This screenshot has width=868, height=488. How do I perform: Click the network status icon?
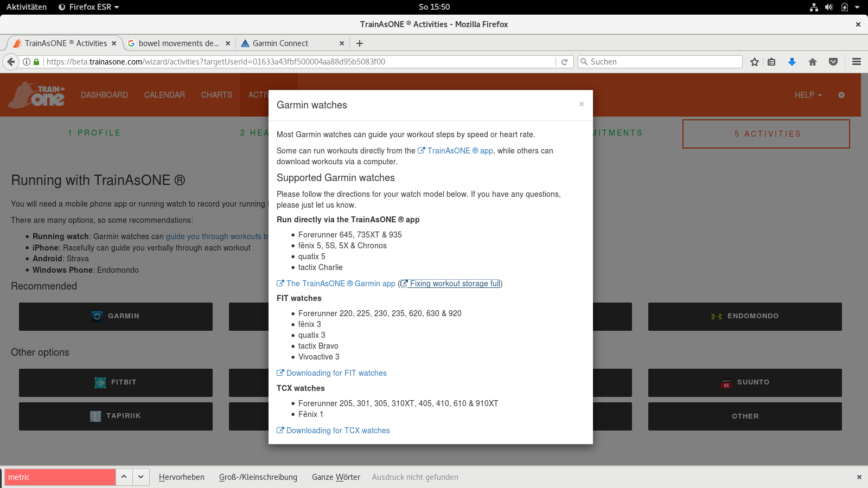point(814,7)
